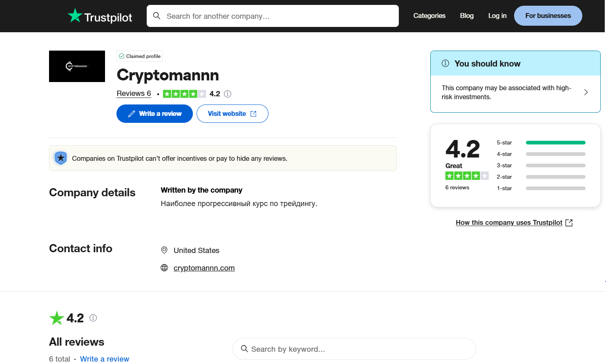This screenshot has width=606, height=364.
Task: Click Write a review link under All reviews
Action: (105, 359)
